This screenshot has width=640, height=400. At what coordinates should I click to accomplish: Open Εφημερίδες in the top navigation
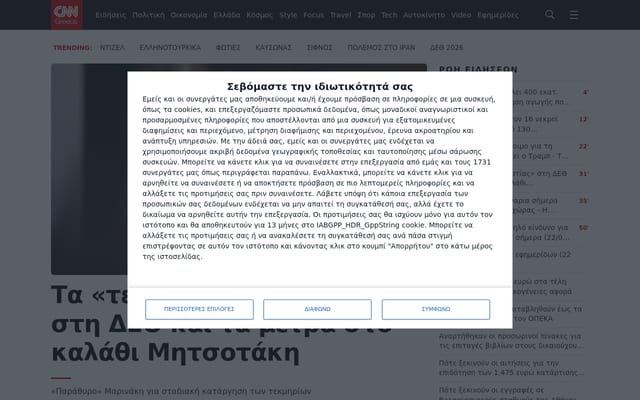pos(498,15)
